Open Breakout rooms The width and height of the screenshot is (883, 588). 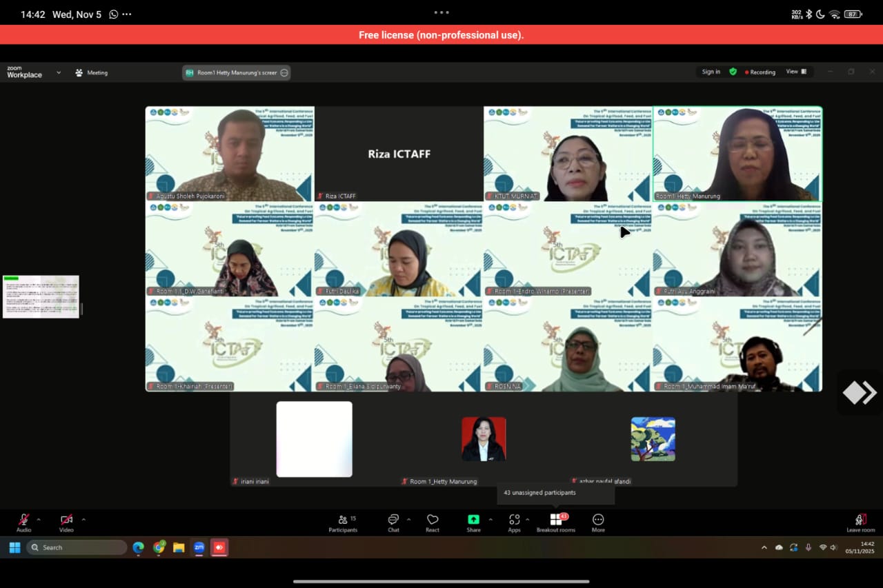tap(556, 520)
